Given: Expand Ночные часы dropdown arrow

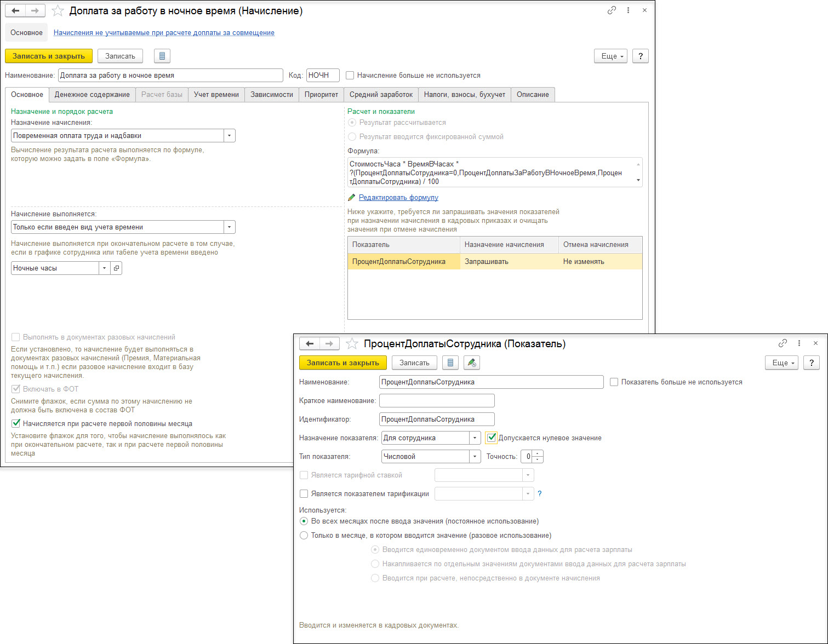Looking at the screenshot, I should [104, 268].
